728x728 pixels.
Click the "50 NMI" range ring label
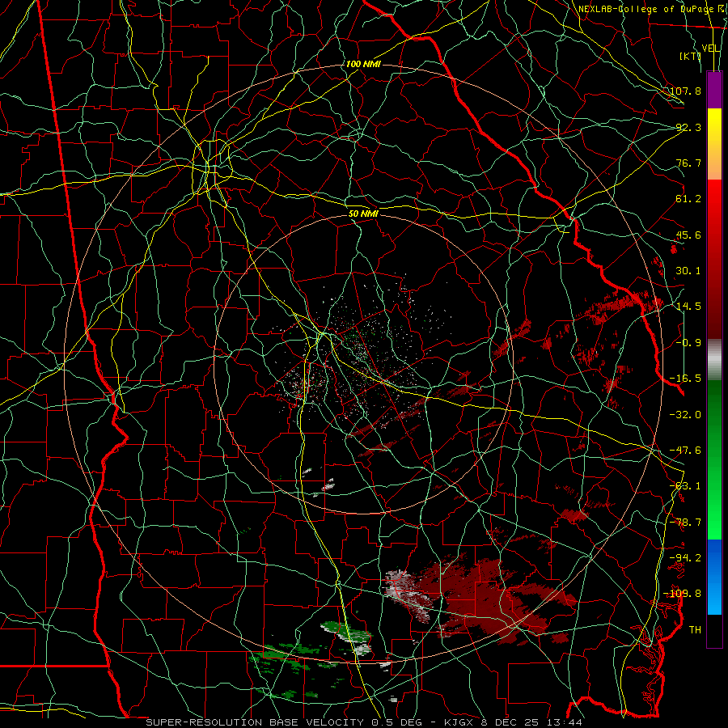tap(363, 214)
